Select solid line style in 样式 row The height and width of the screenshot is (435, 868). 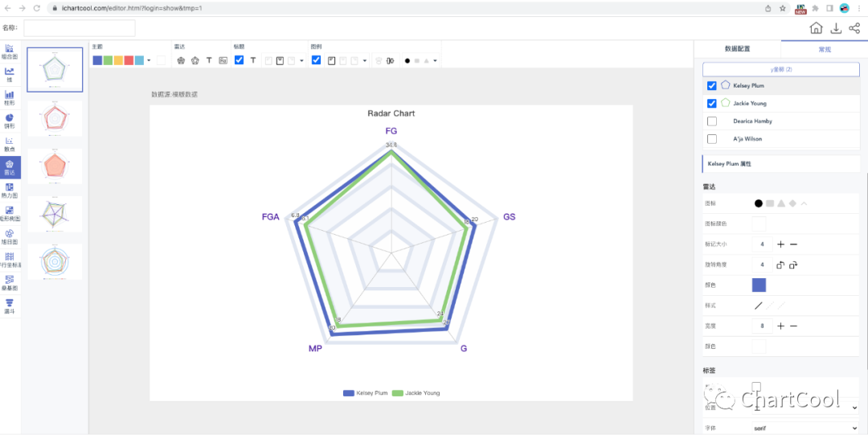click(759, 306)
